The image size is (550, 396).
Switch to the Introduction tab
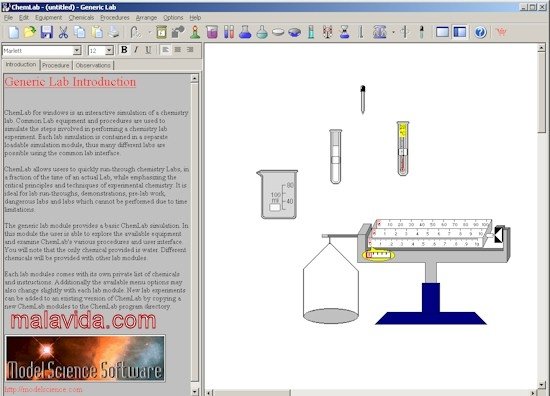pos(21,65)
